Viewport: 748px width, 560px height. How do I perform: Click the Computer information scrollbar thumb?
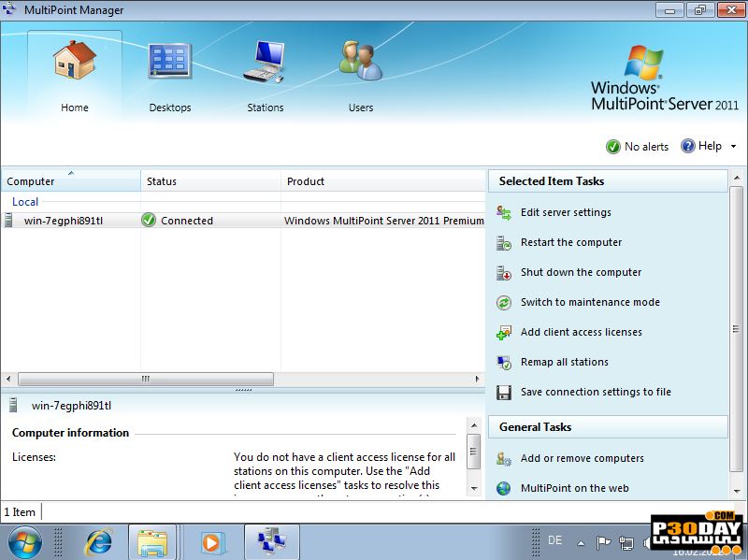[x=474, y=452]
